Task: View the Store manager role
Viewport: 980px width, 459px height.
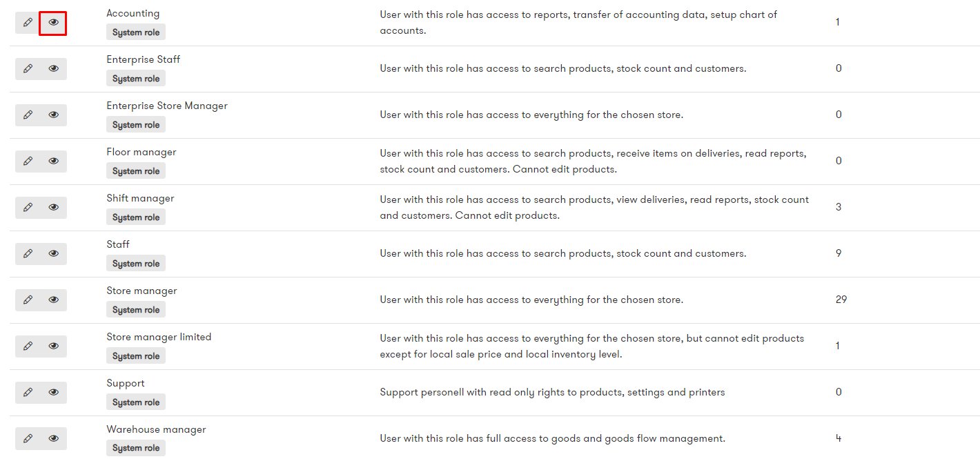Action: 53,300
